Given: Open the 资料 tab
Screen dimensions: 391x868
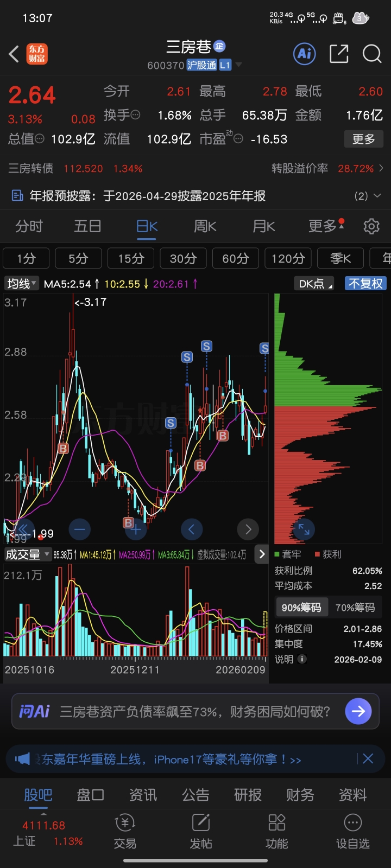Looking at the screenshot, I should coord(353,795).
